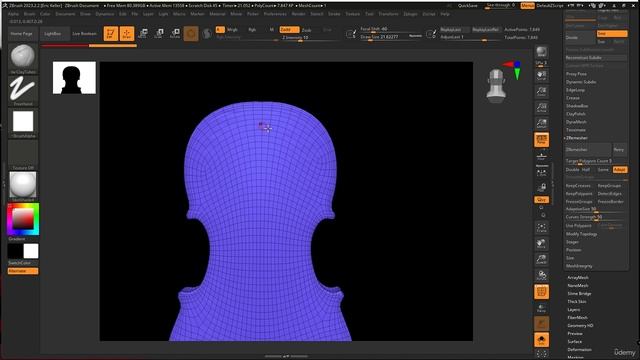Click the Scroll canvas icon
640x360 pixels.
click(542, 76)
